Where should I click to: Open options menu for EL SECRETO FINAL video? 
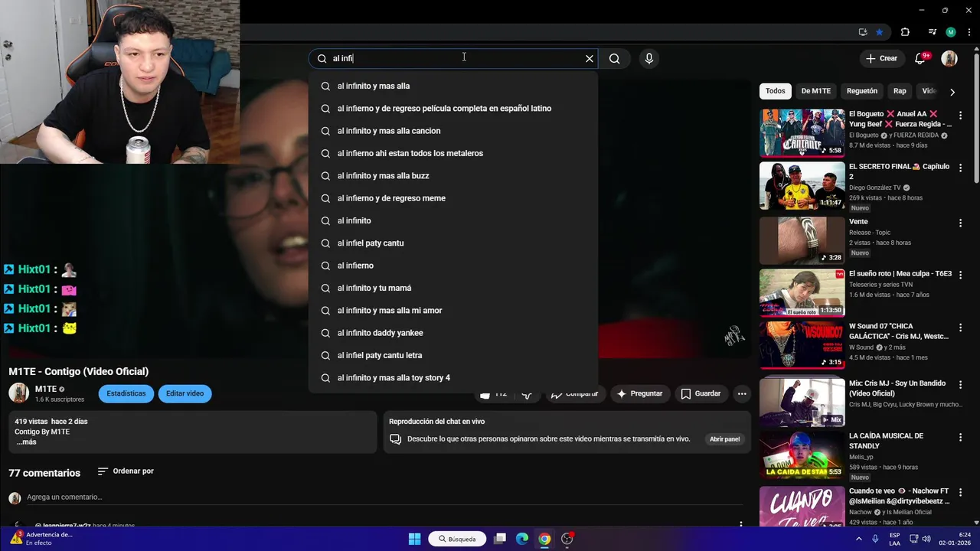coord(960,168)
